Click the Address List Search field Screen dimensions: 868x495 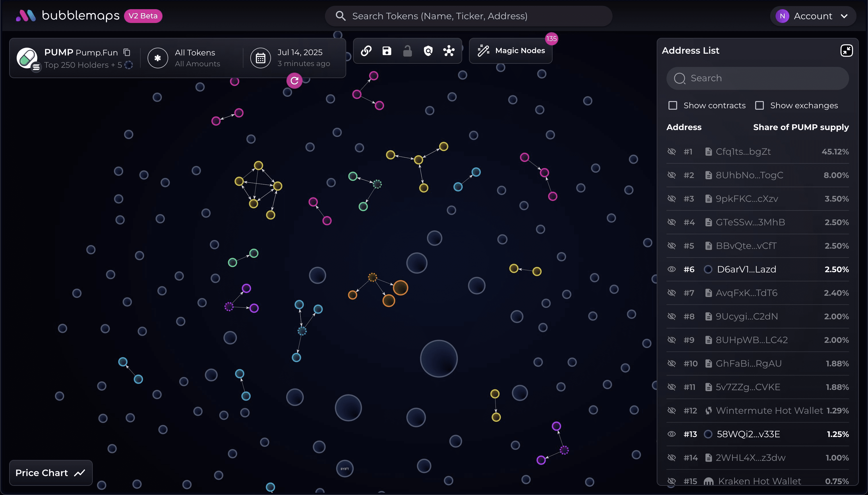click(x=757, y=79)
